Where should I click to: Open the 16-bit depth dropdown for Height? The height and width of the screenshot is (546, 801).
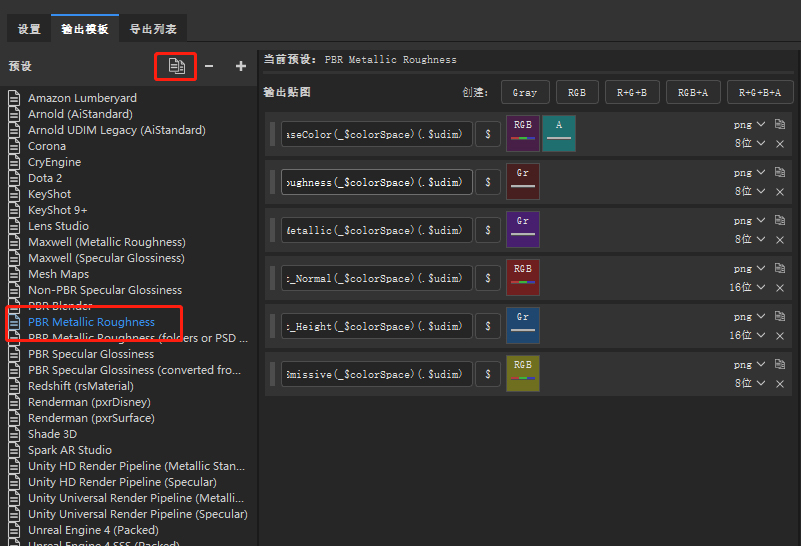747,336
